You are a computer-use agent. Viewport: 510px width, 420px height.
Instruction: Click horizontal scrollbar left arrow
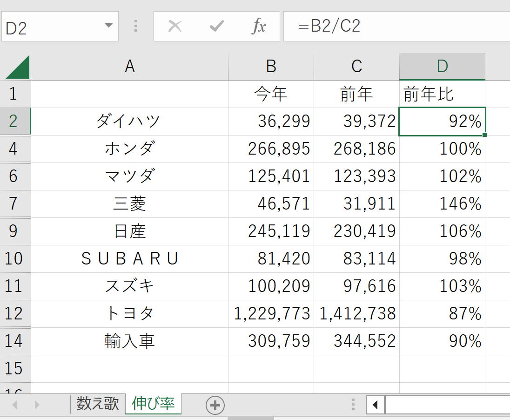pos(376,405)
